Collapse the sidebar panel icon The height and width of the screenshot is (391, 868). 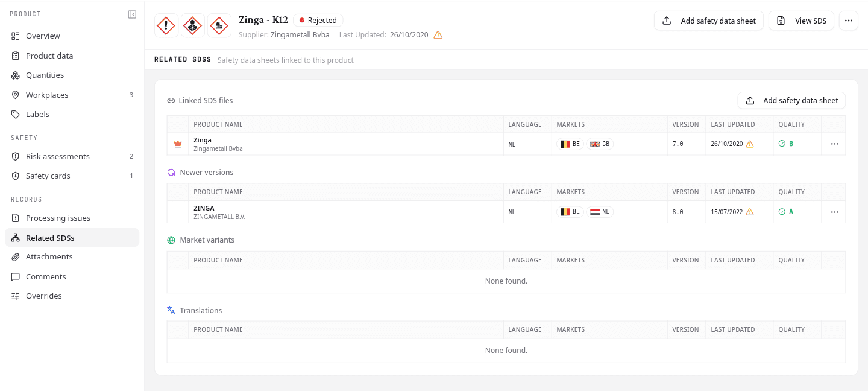click(132, 14)
